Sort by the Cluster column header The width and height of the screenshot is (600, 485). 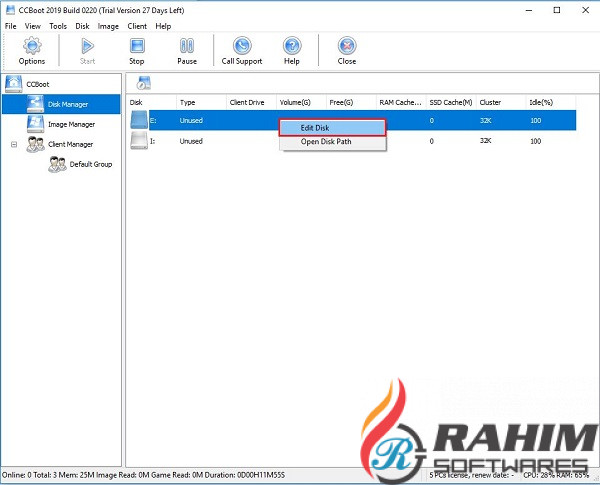501,102
